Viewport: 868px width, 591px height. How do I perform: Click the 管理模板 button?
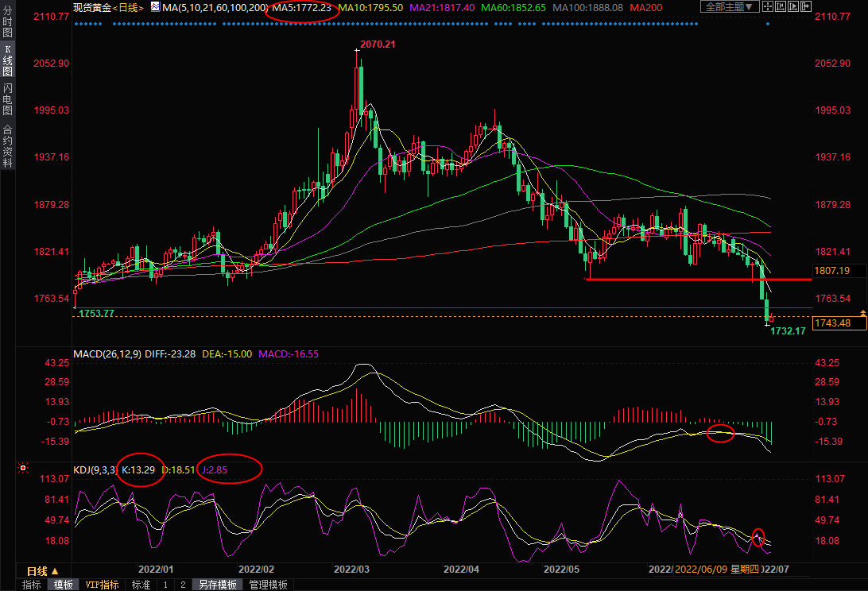click(x=268, y=585)
